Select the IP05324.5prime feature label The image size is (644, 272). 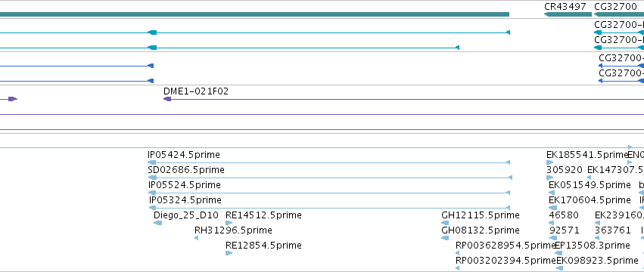(185, 200)
